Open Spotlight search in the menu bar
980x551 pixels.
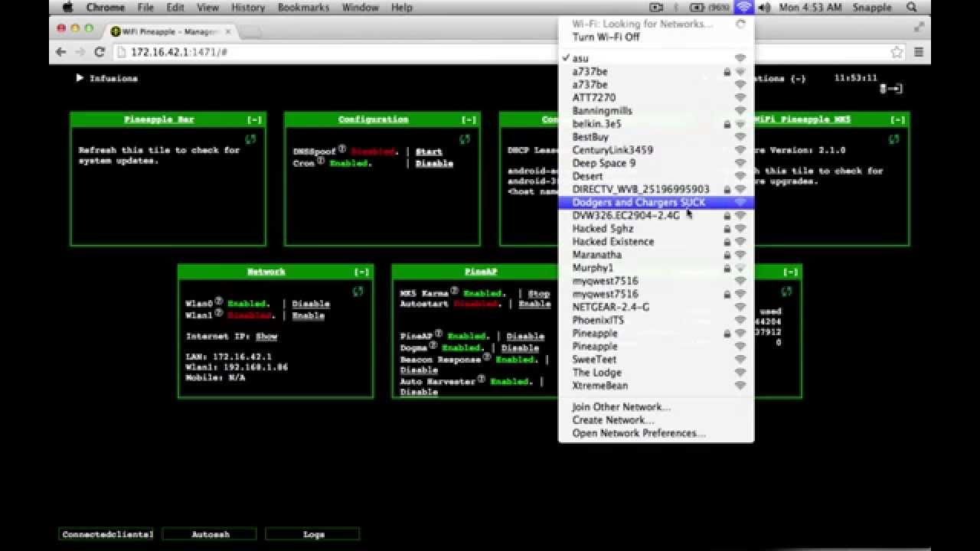coord(911,8)
